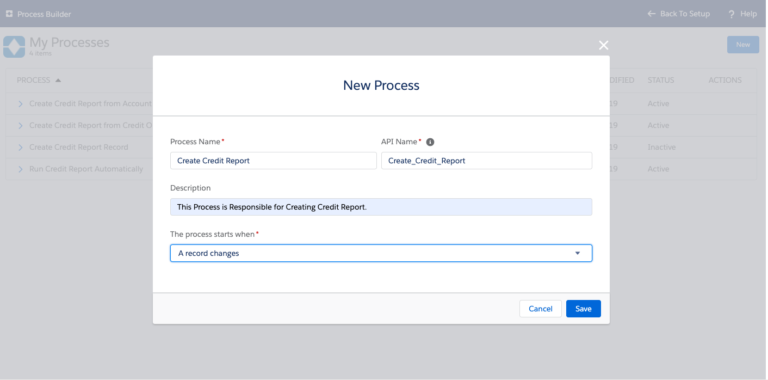Click 'Create Credit Report Record' process name
This screenshot has width=768, height=380.
[78, 147]
